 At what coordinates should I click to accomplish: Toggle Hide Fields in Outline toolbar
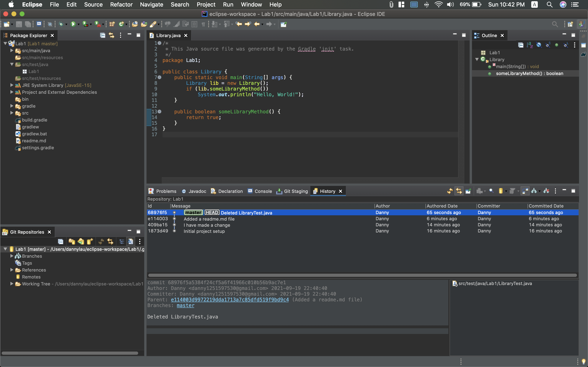(x=539, y=45)
